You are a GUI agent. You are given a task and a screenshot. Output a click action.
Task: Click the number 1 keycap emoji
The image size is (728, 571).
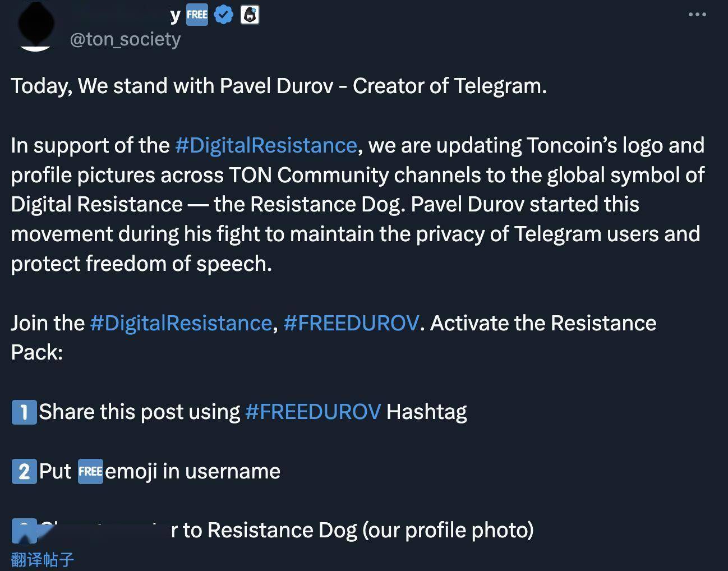click(24, 412)
